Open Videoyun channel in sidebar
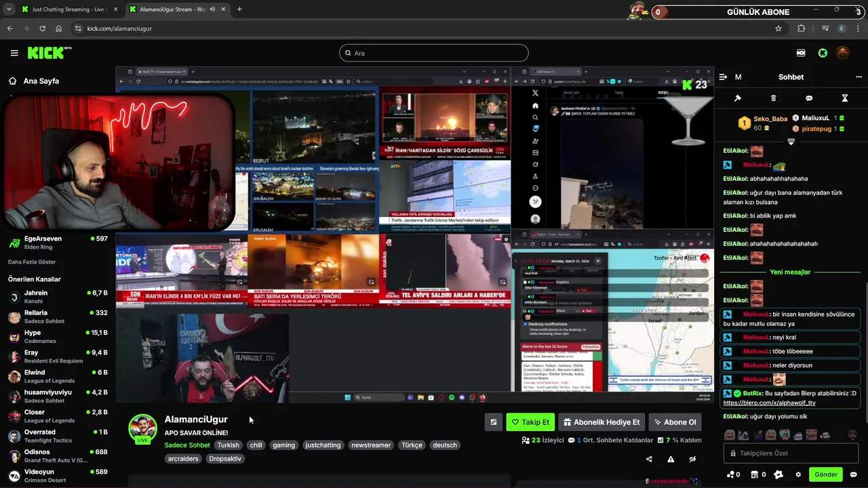This screenshot has height=488, width=868. (58, 476)
